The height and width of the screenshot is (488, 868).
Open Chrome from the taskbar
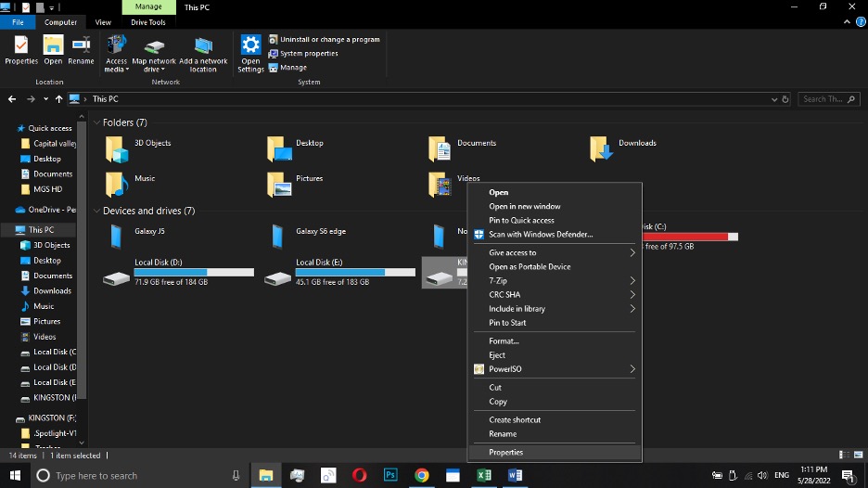pyautogui.click(x=422, y=475)
